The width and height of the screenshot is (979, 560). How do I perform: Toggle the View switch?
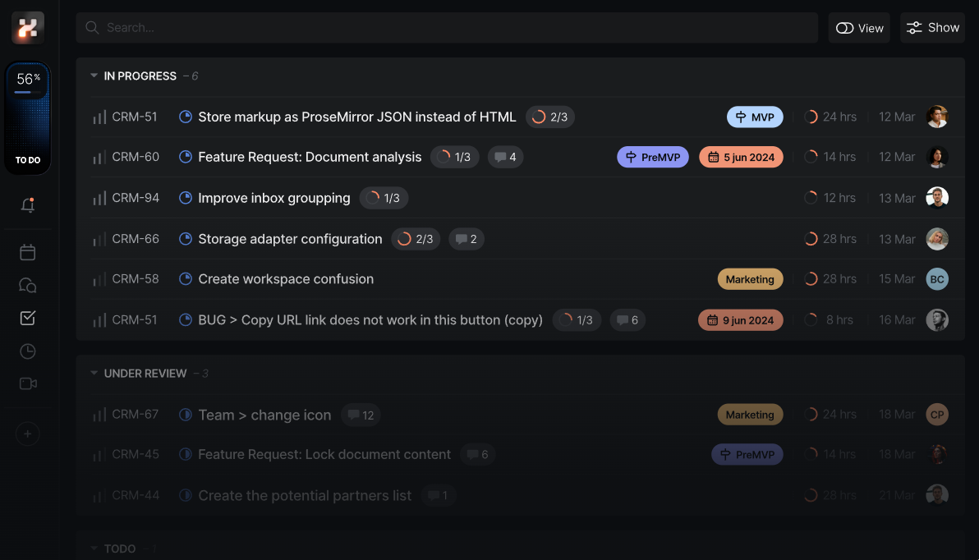(859, 28)
